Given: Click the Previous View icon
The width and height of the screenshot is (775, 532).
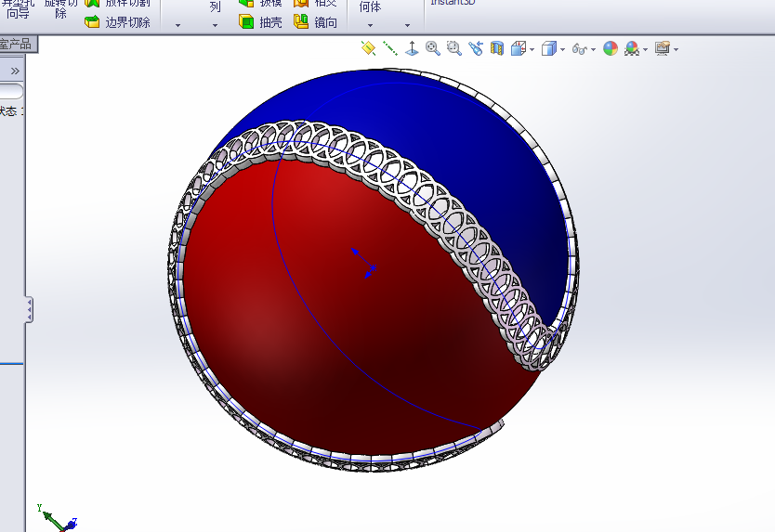Looking at the screenshot, I should coord(476,48).
